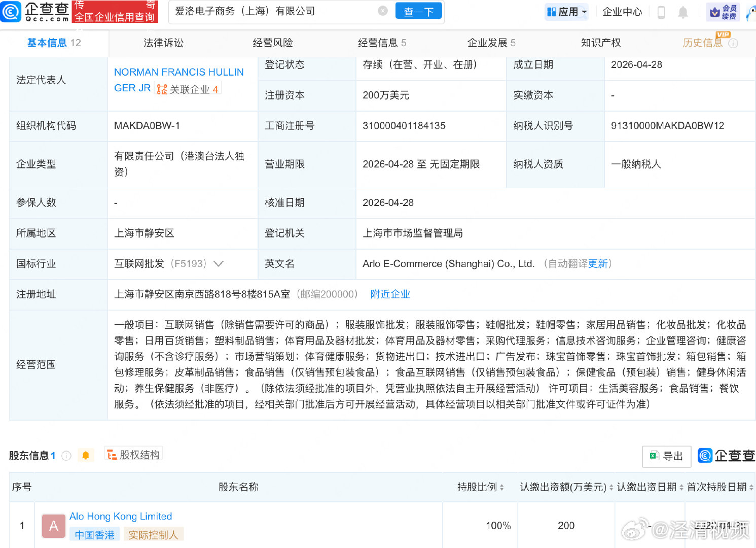Switch to 经营风险 tab

click(273, 43)
